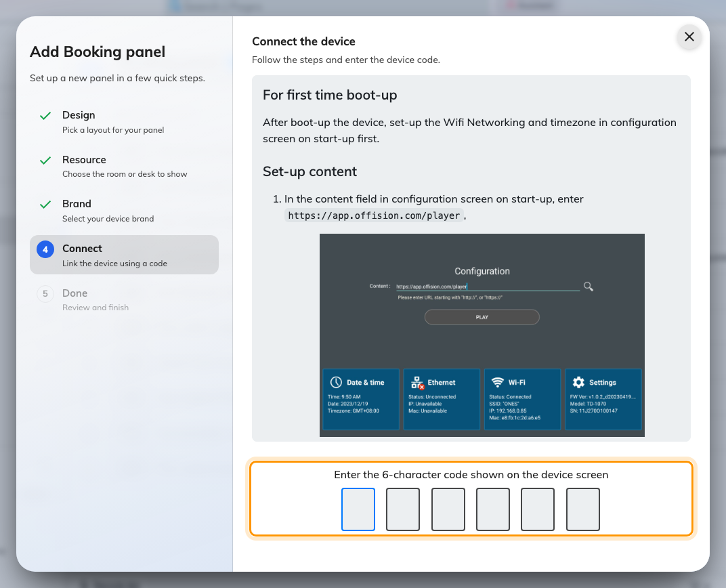The width and height of the screenshot is (726, 588).
Task: Focus the third code character box
Action: [448, 509]
